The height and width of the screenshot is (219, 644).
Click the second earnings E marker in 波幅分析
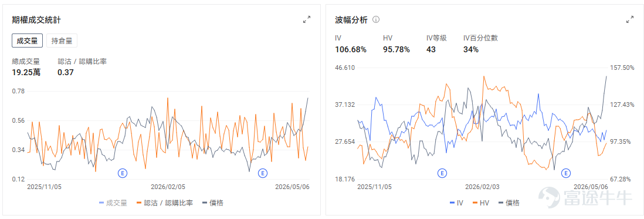[x=566, y=173]
